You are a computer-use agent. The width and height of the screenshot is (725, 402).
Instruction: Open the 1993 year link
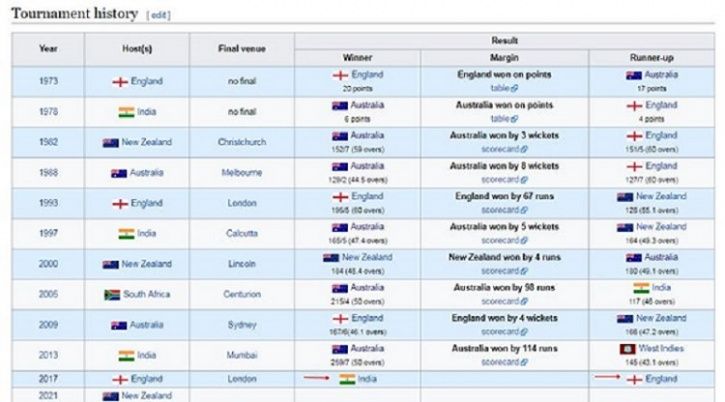pos(48,203)
